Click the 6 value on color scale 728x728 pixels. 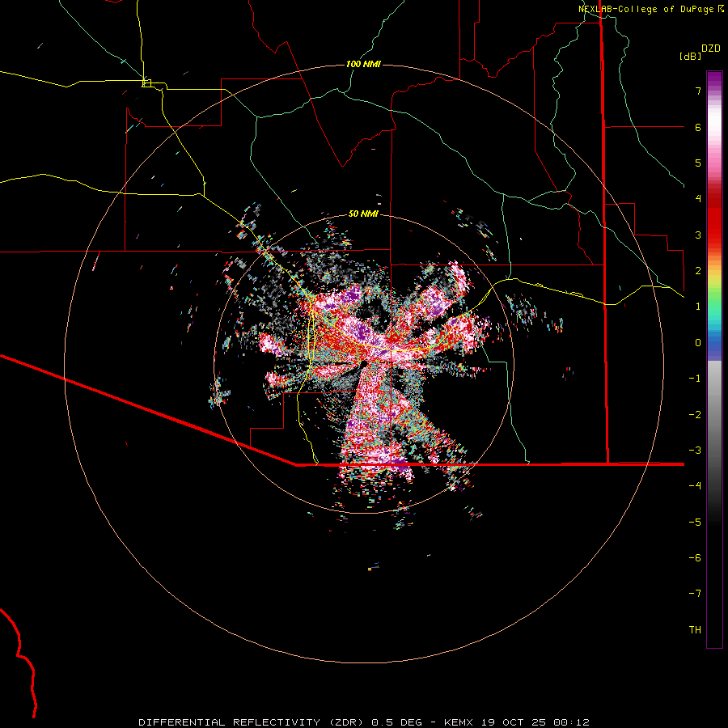[698, 127]
